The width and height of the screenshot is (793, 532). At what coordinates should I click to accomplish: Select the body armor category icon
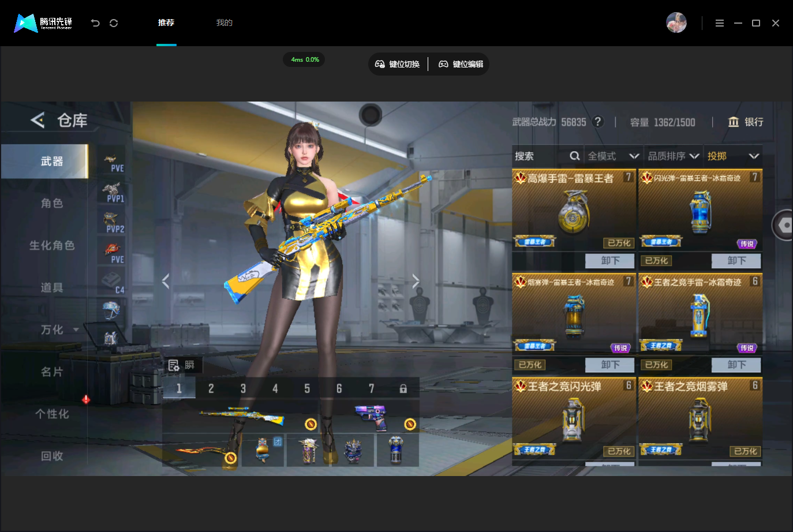coord(111,338)
